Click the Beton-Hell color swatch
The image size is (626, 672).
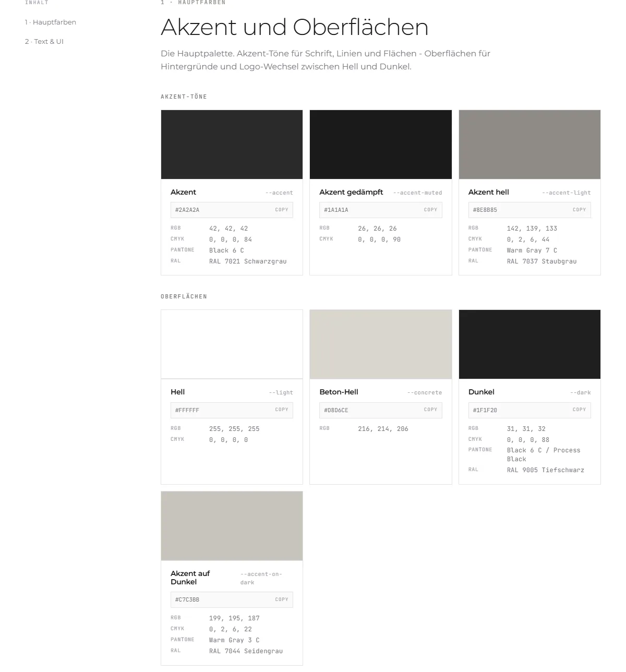coord(381,344)
